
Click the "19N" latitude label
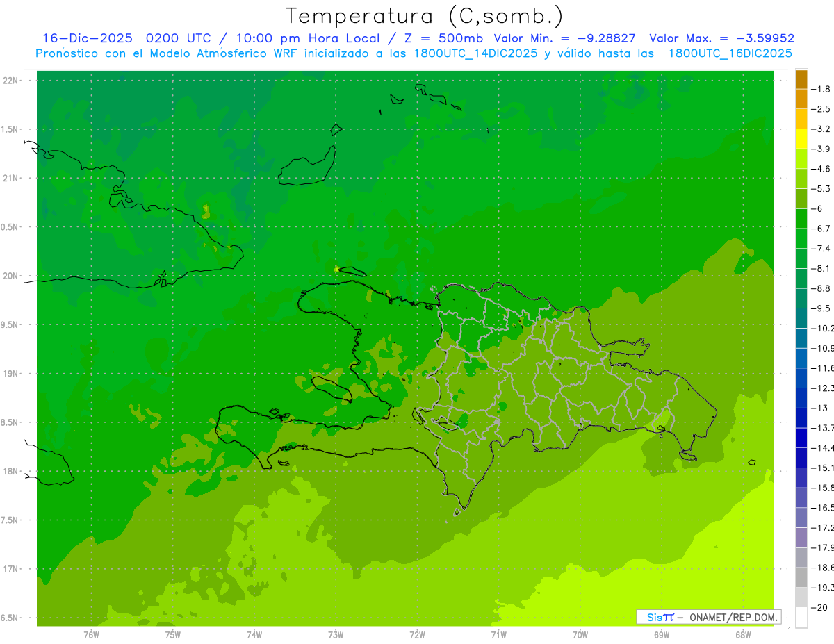tap(10, 374)
